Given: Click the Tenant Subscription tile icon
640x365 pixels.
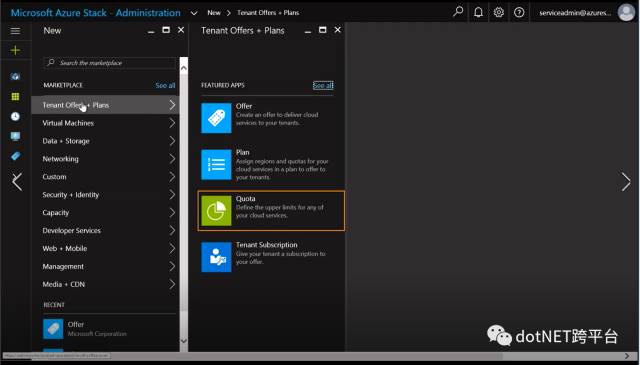Looking at the screenshot, I should coord(216,257).
